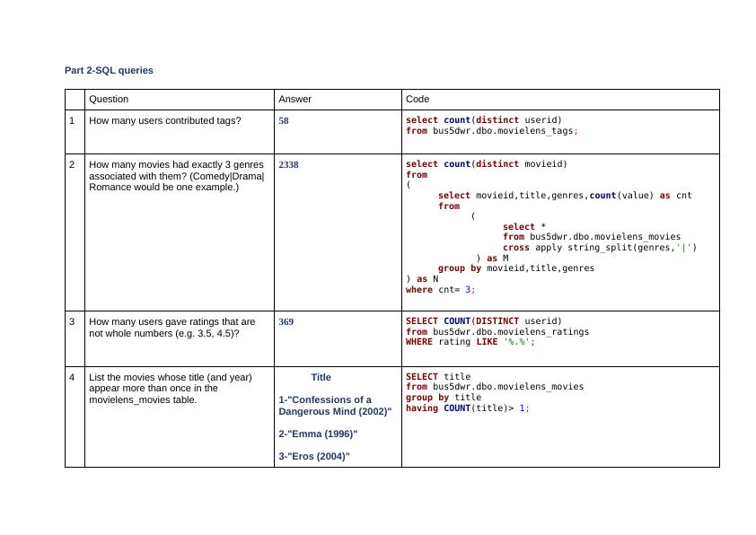Select the row number 2 cell
The width and height of the screenshot is (756, 535).
tap(74, 165)
